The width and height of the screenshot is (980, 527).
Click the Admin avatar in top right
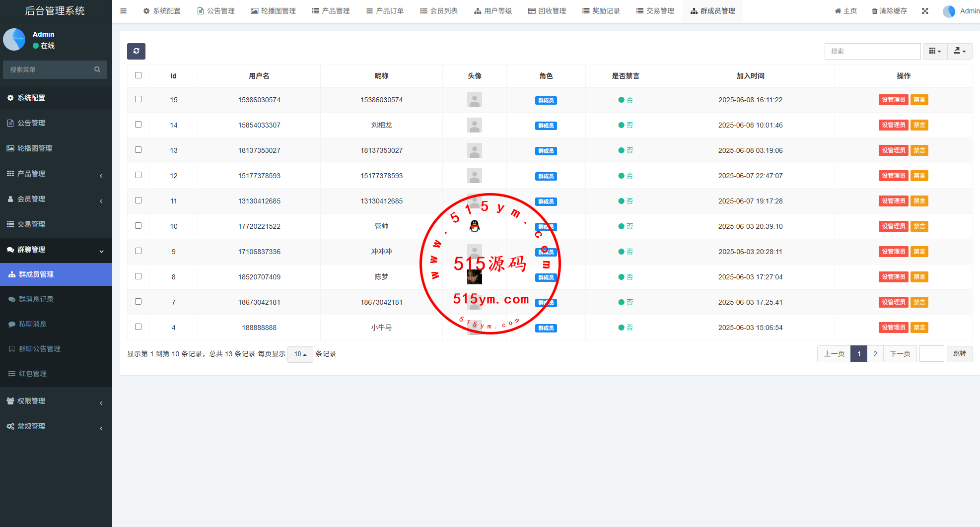pos(949,11)
